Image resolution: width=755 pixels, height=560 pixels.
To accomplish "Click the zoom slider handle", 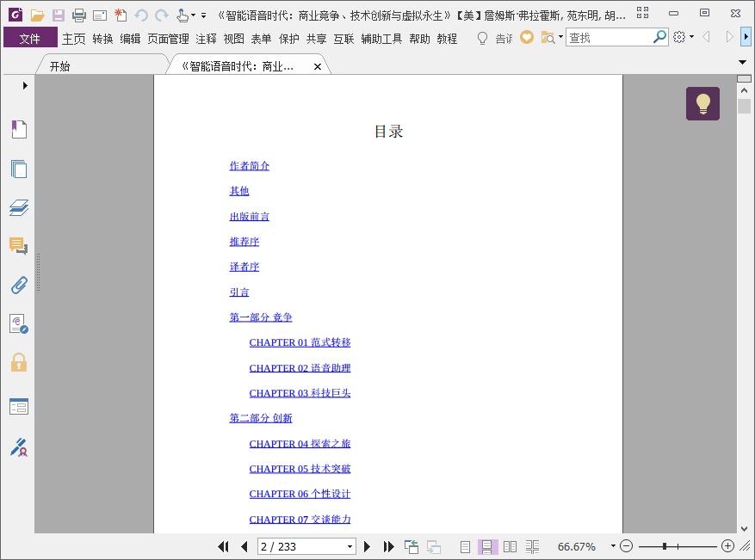I will click(x=665, y=546).
